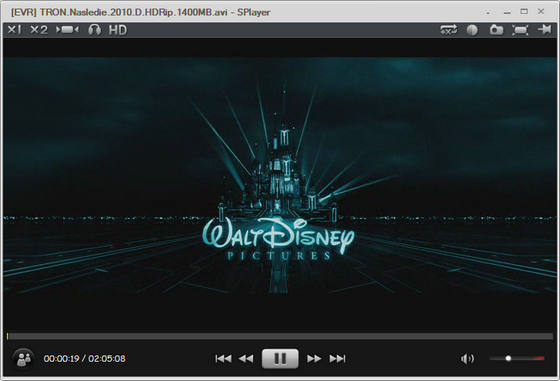Open the brightness circle control
This screenshot has width=560, height=381.
[x=472, y=30]
